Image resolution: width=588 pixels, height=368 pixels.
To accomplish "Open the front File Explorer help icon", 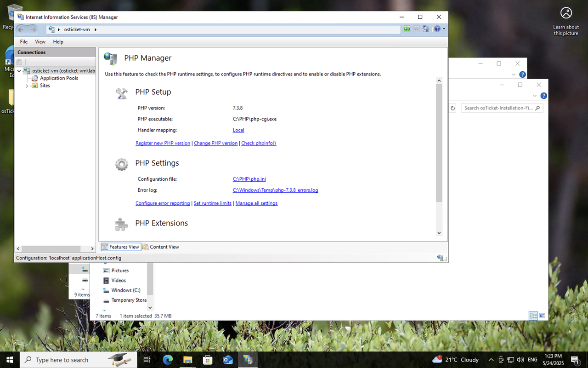I will [543, 96].
